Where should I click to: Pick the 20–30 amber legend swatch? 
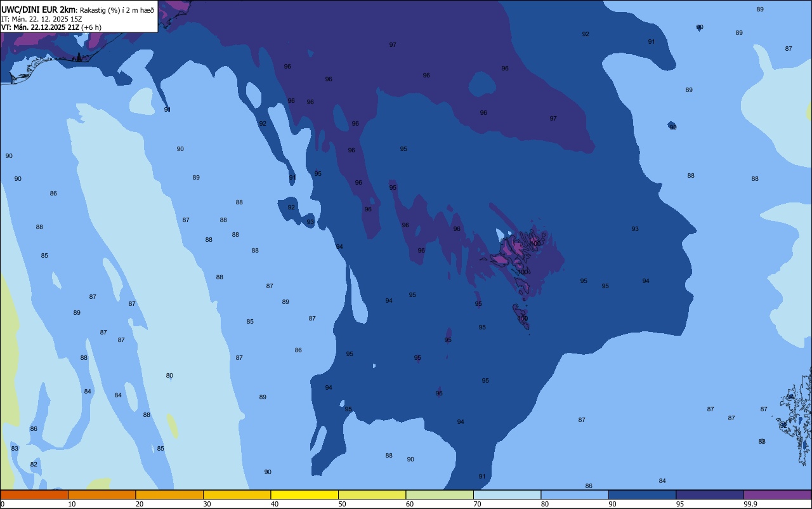click(169, 494)
